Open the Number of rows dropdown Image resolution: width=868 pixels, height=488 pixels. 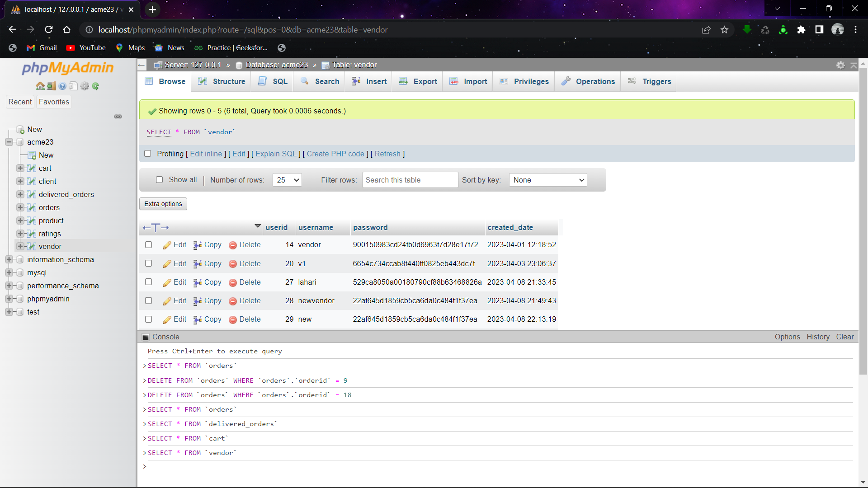[287, 180]
